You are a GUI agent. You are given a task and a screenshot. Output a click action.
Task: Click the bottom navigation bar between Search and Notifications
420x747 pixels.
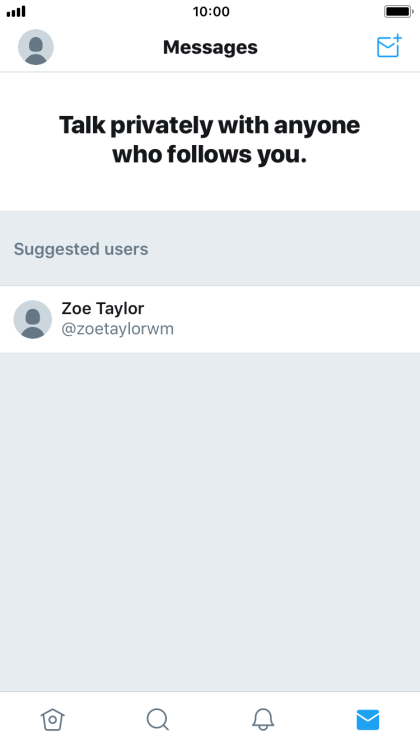click(210, 719)
